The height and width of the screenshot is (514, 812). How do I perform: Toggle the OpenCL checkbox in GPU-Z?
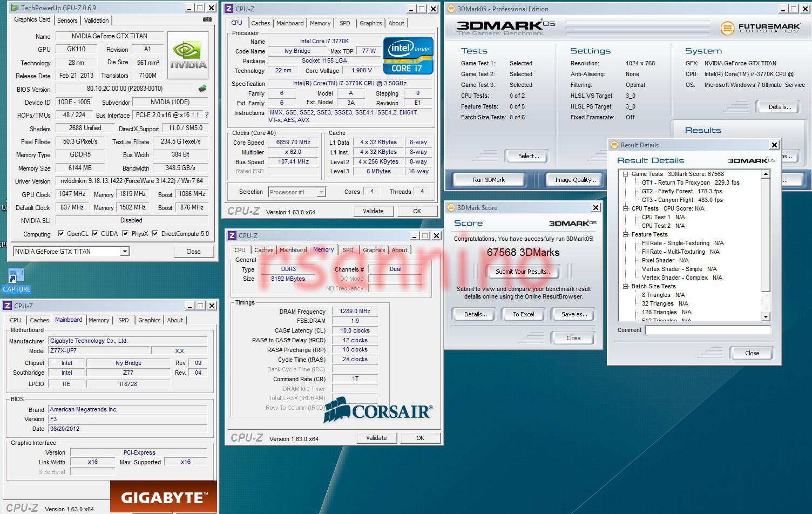pyautogui.click(x=60, y=234)
